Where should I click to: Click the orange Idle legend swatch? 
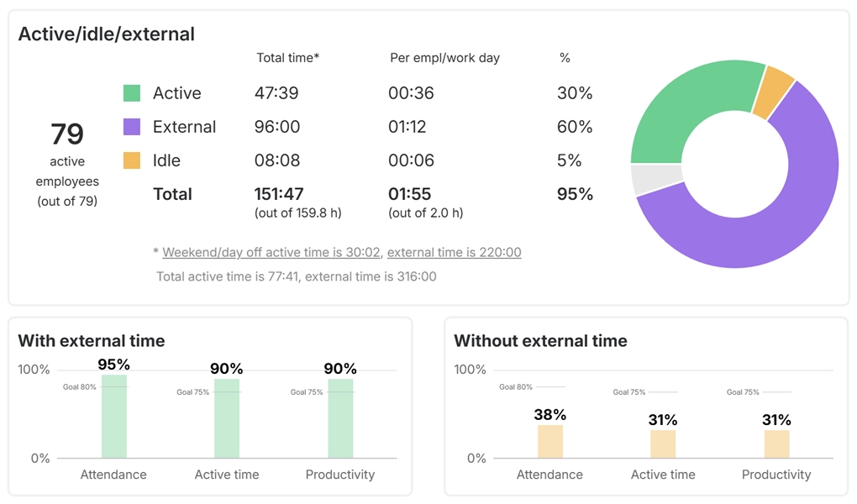[131, 160]
